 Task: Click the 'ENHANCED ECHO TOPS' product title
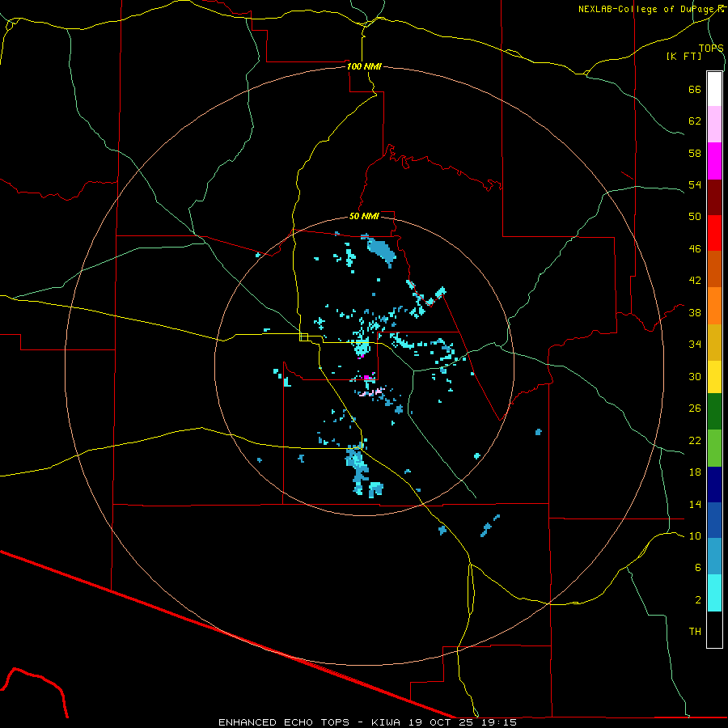284,722
